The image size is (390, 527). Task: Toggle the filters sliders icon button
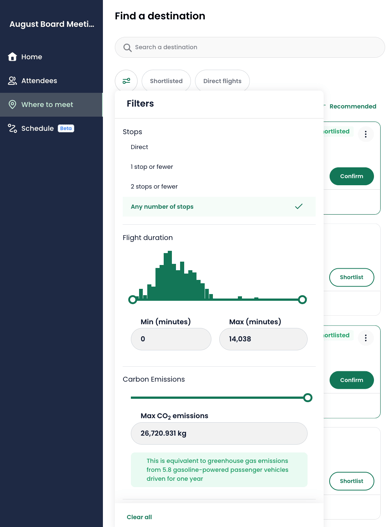click(x=126, y=81)
